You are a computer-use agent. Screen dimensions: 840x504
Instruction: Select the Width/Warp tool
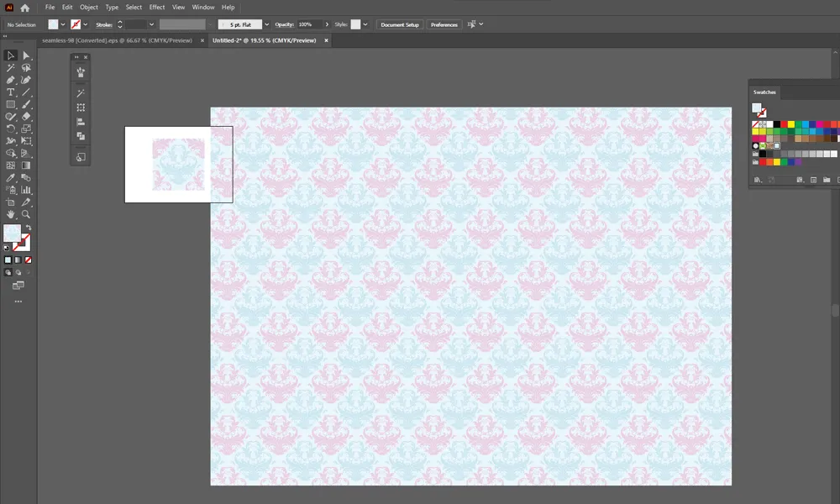pyautogui.click(x=10, y=141)
